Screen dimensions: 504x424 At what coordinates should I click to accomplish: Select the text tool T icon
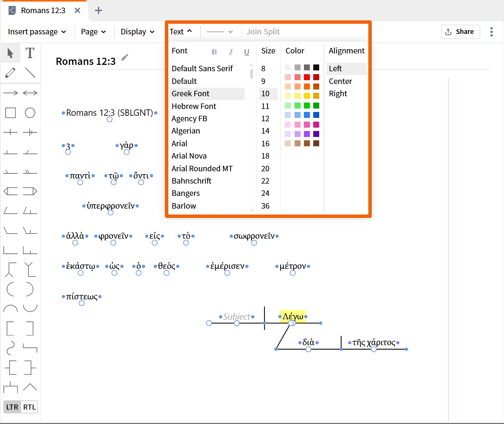coord(30,53)
